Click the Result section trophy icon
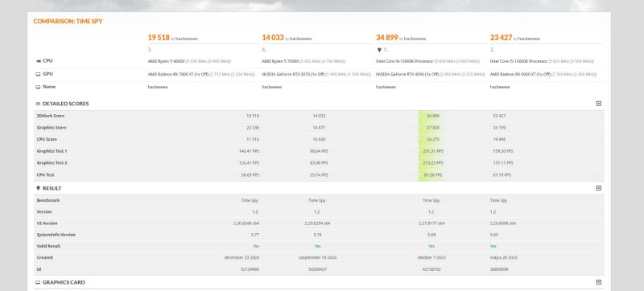 pyautogui.click(x=38, y=188)
